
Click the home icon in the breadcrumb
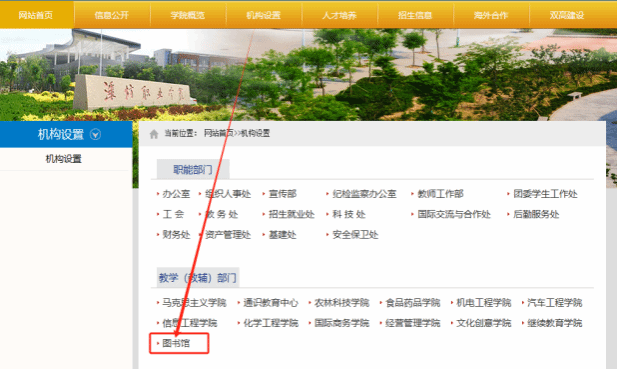154,134
